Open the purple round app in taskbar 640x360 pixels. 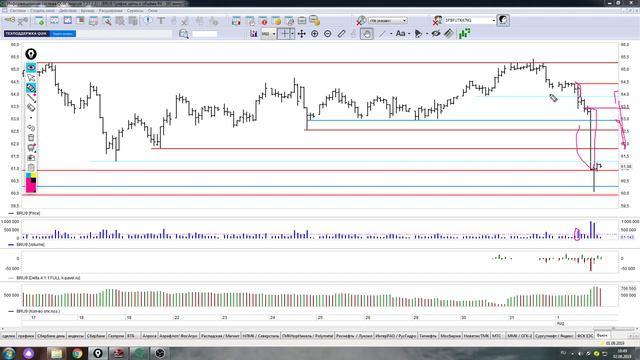pos(29,353)
